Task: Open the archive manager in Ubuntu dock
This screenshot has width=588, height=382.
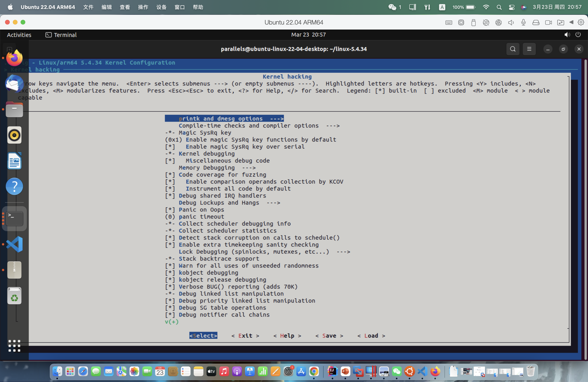Action: pos(14,270)
